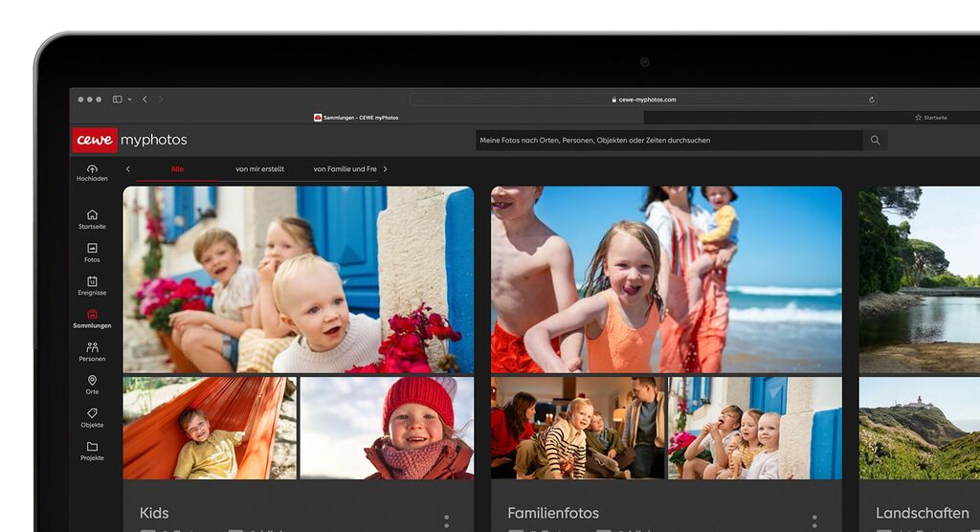Go to Startseite in sidebar

point(92,219)
